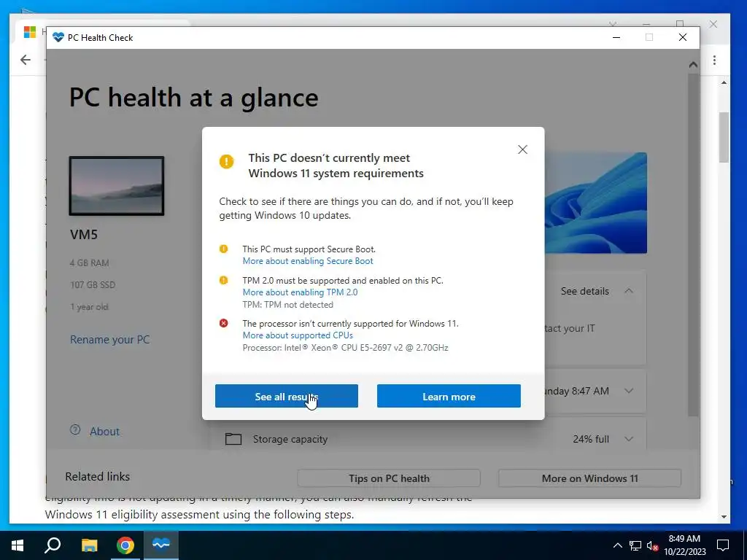Click the Secure Boot warning icon
This screenshot has height=560, width=747.
223,249
